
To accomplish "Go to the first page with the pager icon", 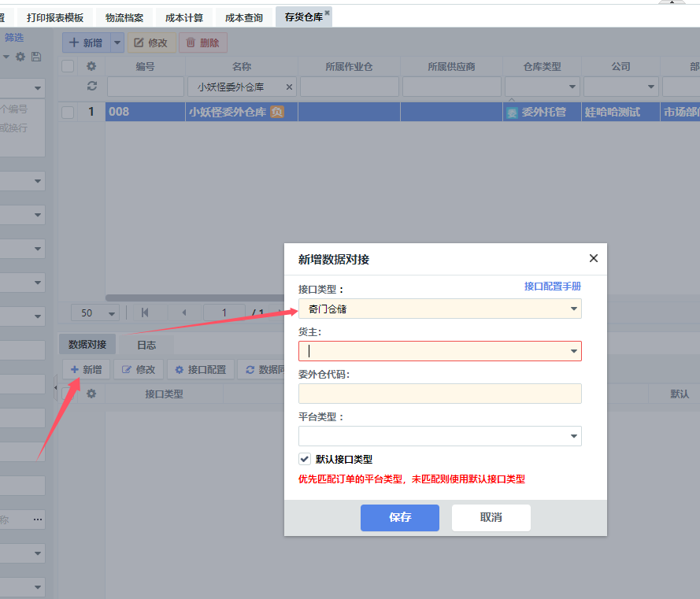I will coord(145,312).
